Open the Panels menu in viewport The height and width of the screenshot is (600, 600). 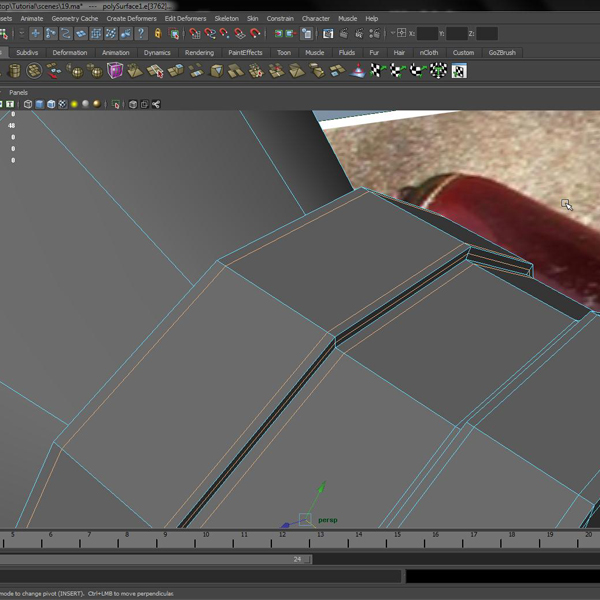coord(18,92)
